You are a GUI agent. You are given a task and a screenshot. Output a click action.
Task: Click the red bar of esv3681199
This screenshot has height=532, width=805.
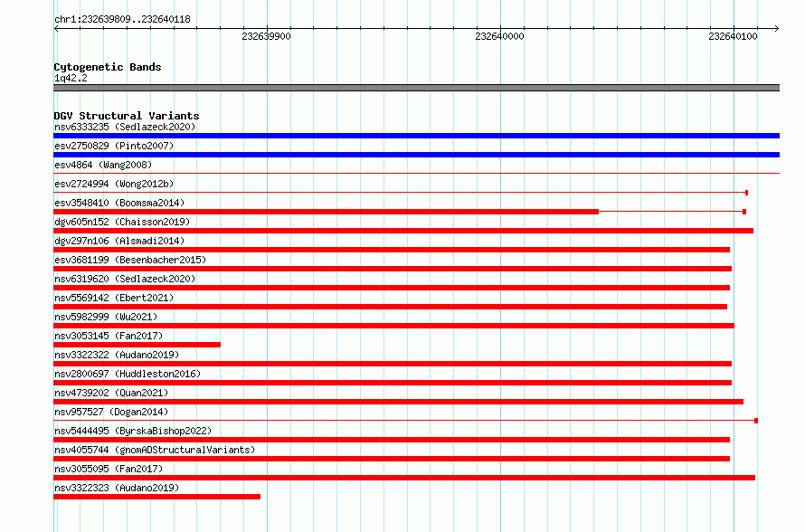click(393, 269)
